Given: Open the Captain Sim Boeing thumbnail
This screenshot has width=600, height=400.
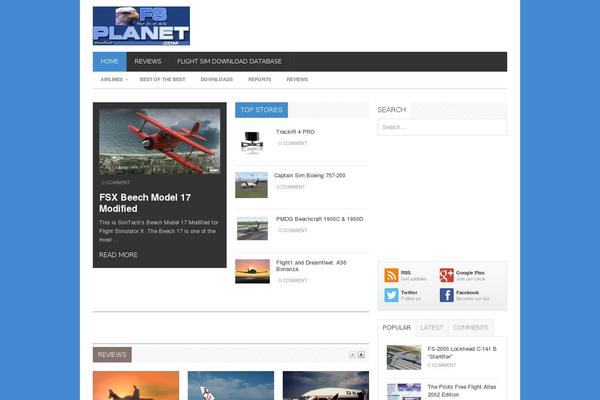Looking at the screenshot, I should [x=251, y=185].
